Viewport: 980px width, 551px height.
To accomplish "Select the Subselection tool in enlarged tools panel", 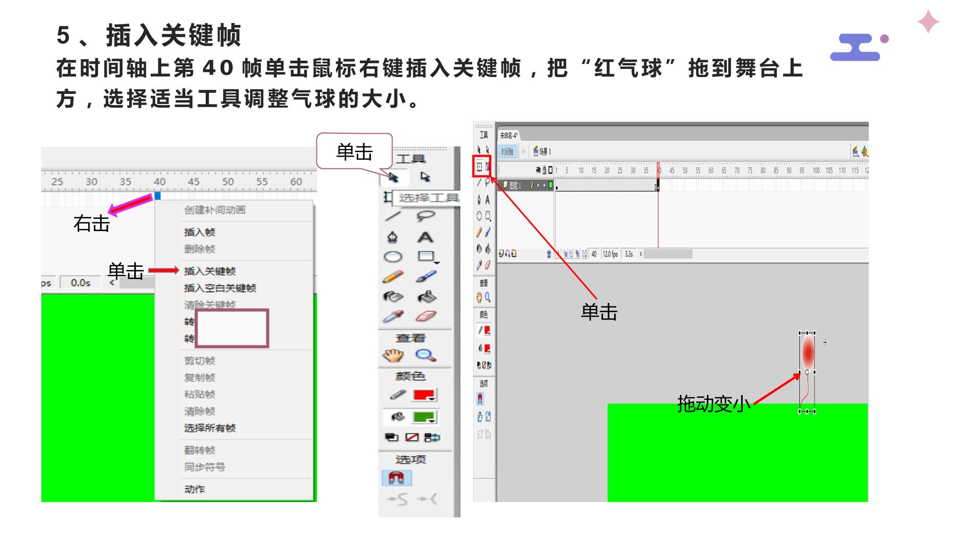I will 425,177.
